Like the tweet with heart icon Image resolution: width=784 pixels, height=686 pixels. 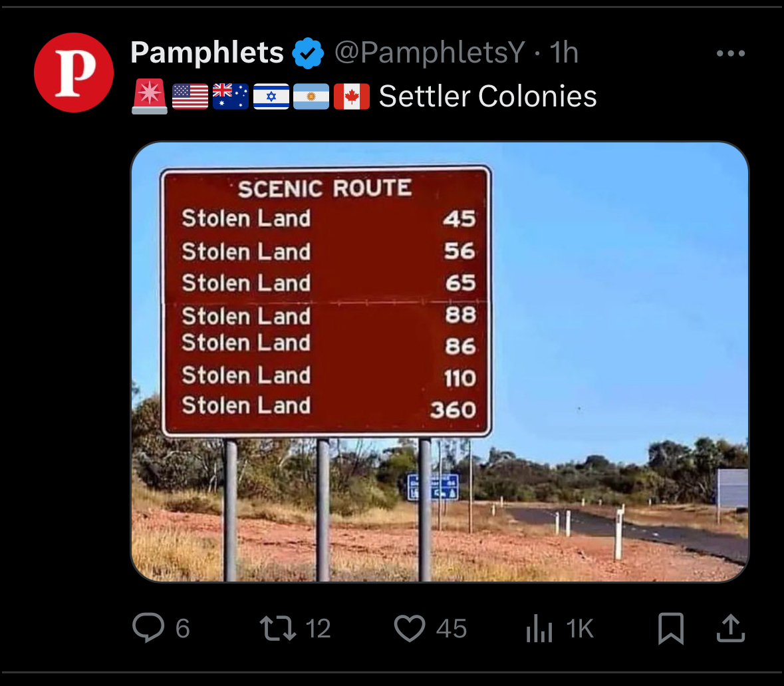410,628
